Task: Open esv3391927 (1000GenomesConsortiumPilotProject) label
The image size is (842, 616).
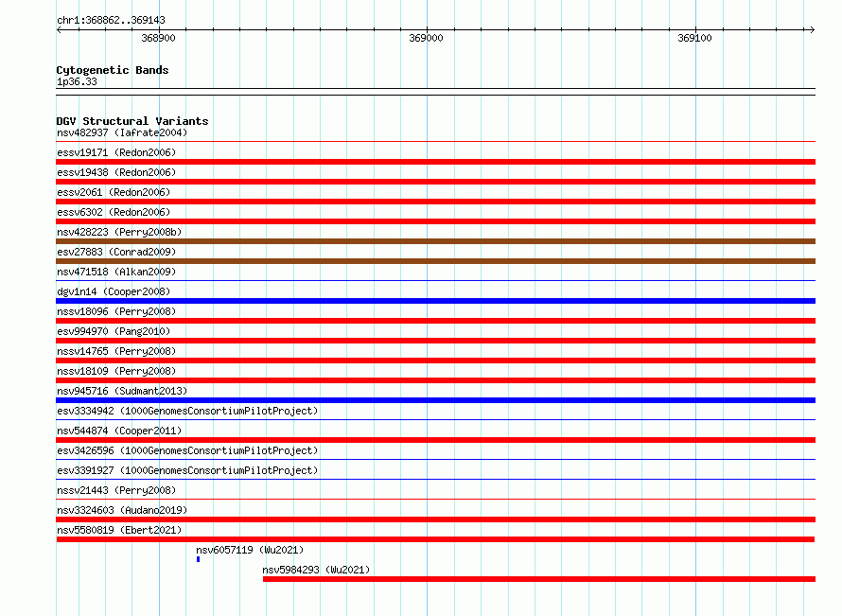Action: coord(187,470)
